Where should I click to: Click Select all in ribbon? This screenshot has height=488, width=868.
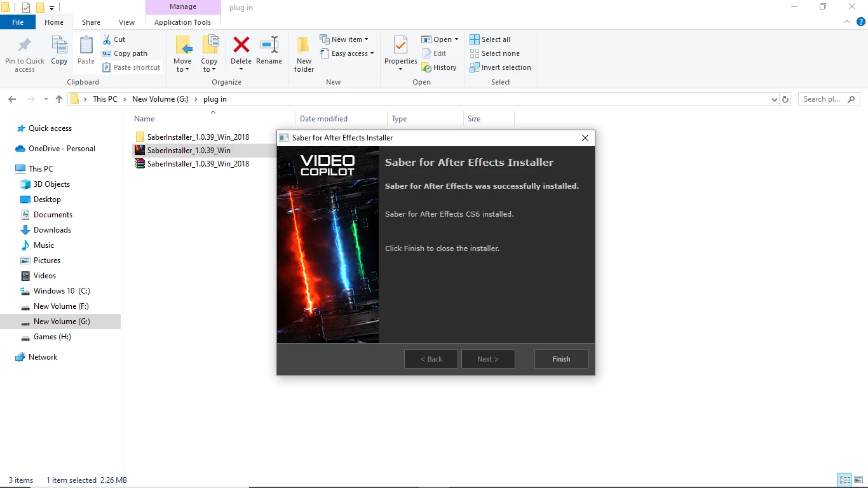[x=490, y=39]
